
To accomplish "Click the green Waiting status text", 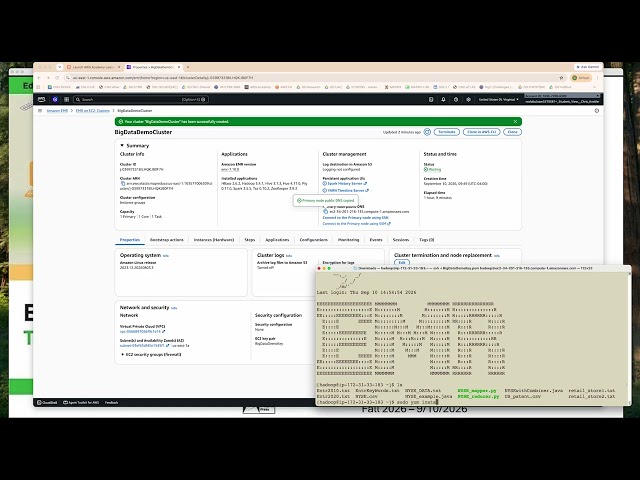I will pyautogui.click(x=435, y=169).
